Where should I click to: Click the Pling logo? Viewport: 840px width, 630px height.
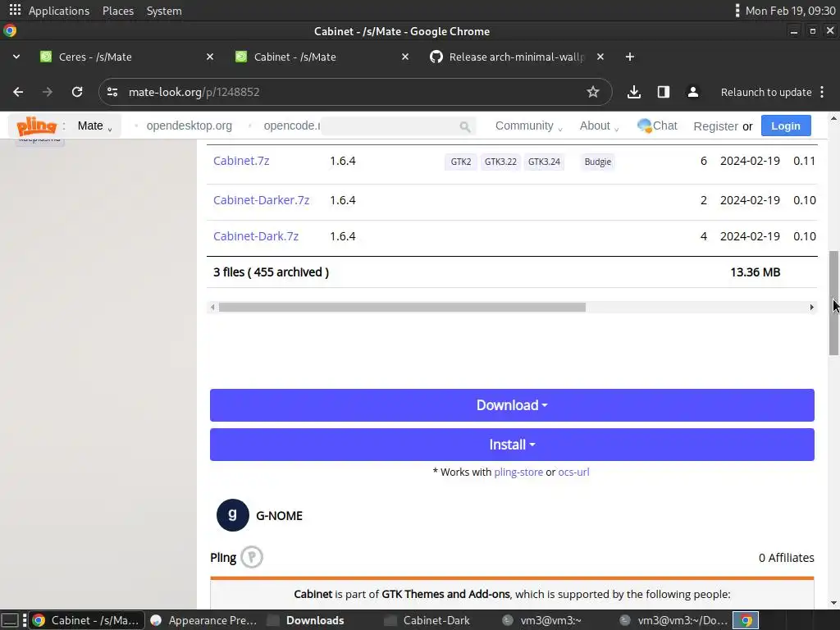(36, 126)
